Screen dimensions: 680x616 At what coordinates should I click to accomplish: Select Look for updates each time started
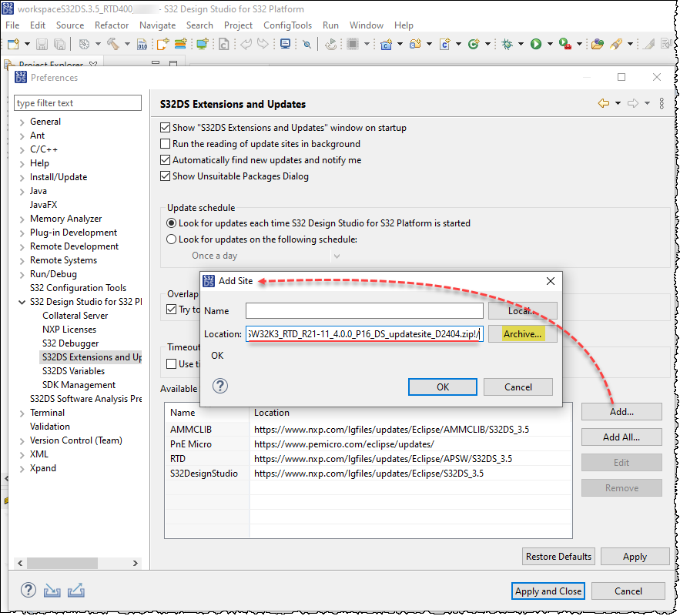point(171,223)
